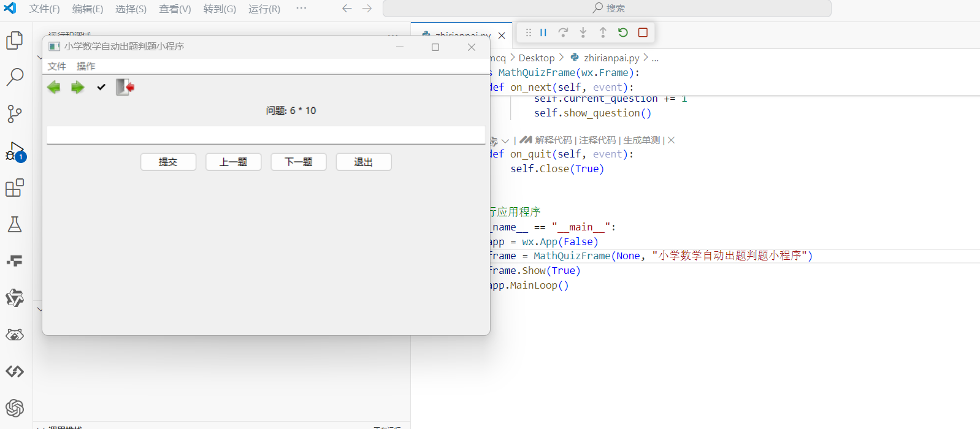Expand the ··· overflow menu in menu bar
The height and width of the screenshot is (429, 980).
click(301, 9)
